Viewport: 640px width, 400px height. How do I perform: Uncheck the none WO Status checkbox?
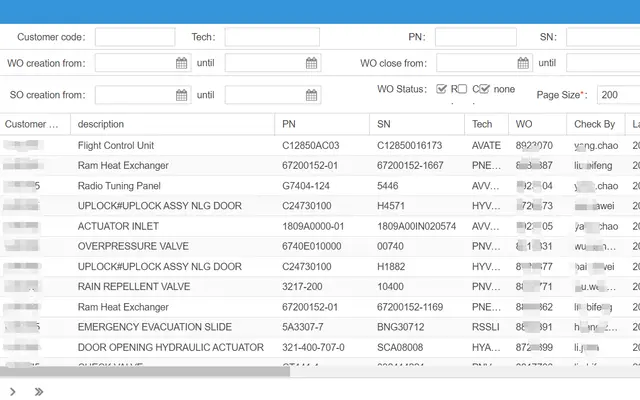tap(484, 89)
